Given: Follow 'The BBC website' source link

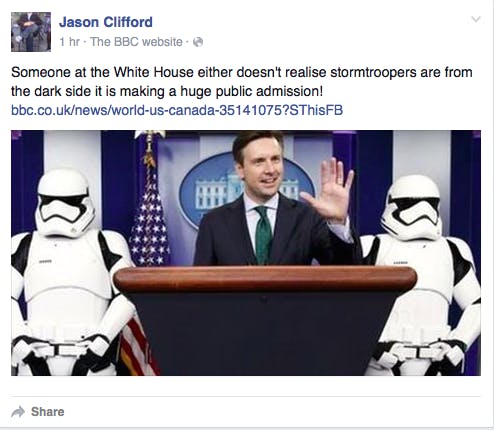Looking at the screenshot, I should (136, 42).
